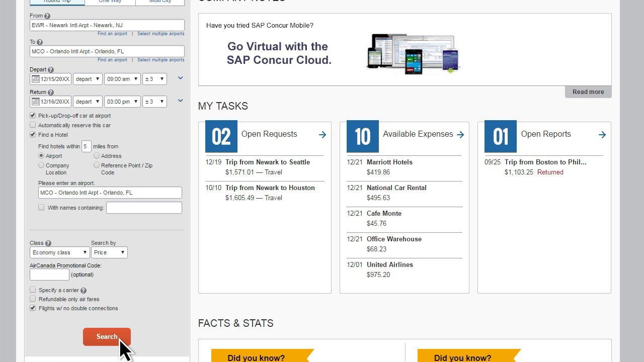Viewport: 644px width, 362px height.
Task: Open the 03:00 pm return time dropdown
Action: tap(122, 102)
